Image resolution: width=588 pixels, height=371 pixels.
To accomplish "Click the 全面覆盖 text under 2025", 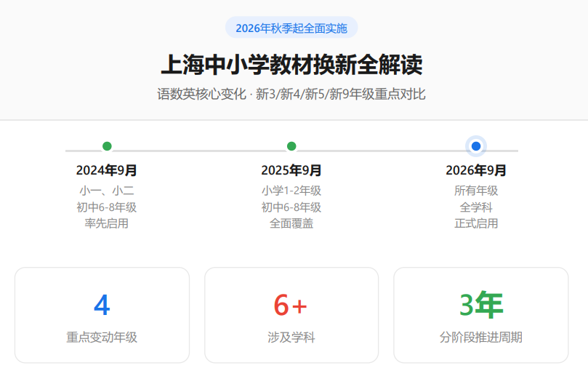I will pyautogui.click(x=291, y=224).
